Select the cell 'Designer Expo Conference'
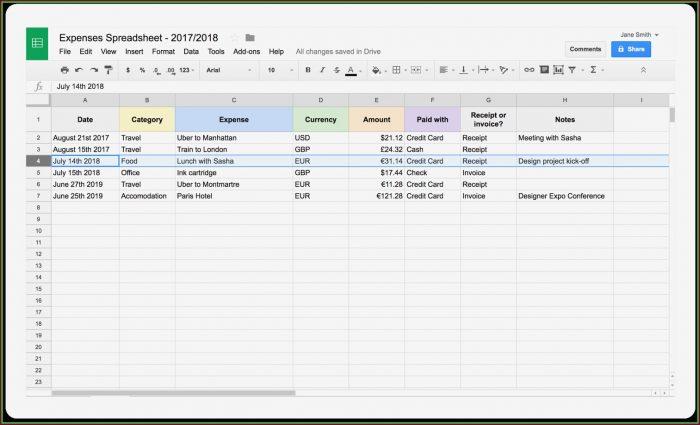The width and height of the screenshot is (700, 425). tap(565, 196)
